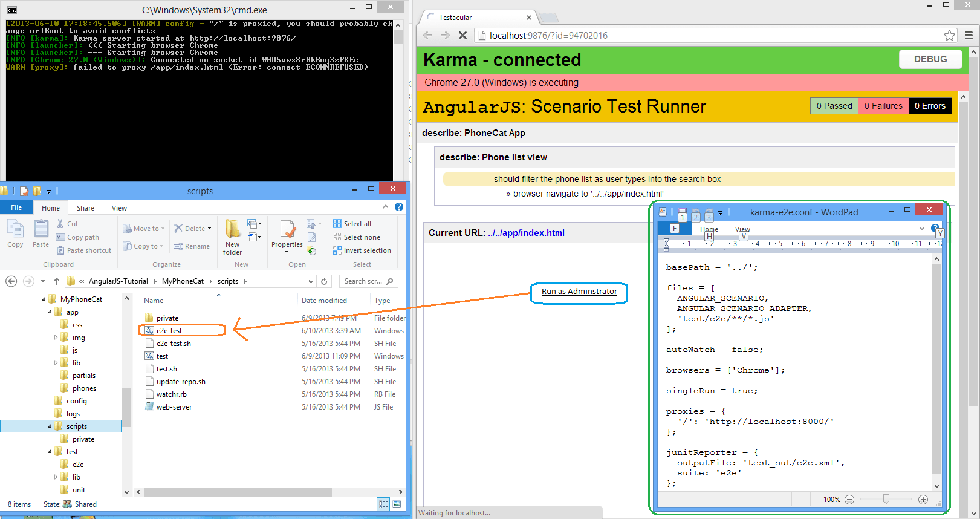This screenshot has width=980, height=519.
Task: Bookmark this page with the star icon
Action: point(949,35)
